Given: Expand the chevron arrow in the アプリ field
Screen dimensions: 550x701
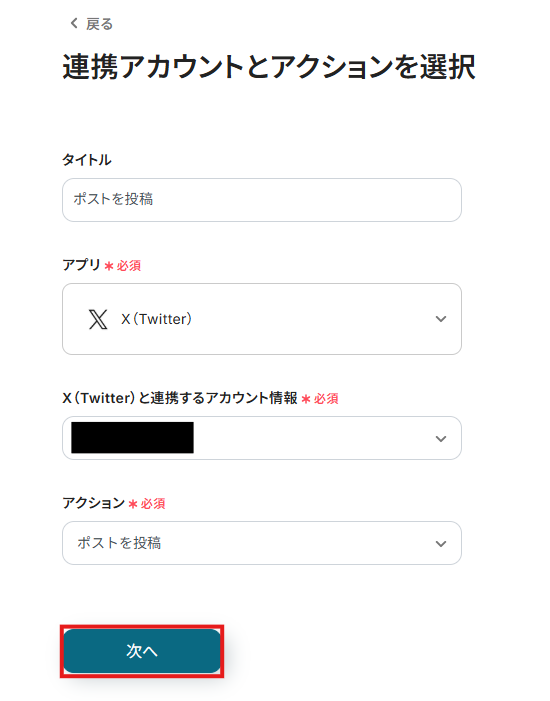Looking at the screenshot, I should [x=441, y=319].
